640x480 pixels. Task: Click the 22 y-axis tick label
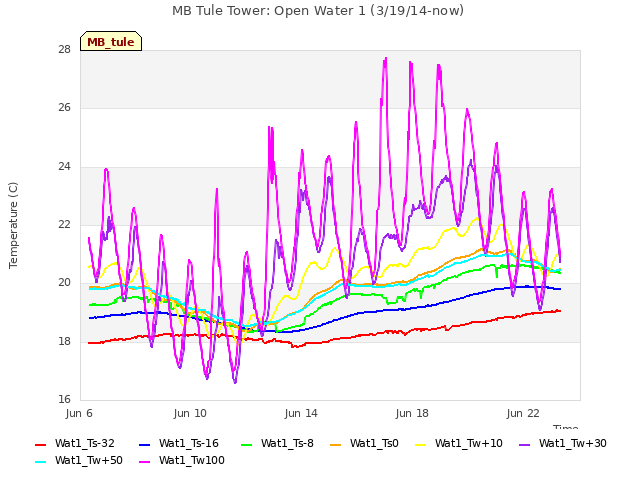[64, 224]
